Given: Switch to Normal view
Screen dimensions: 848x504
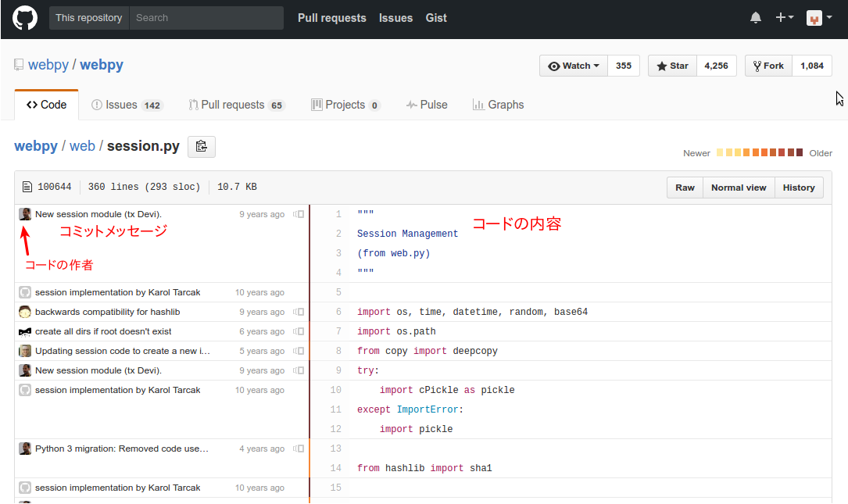Looking at the screenshot, I should pyautogui.click(x=739, y=188).
